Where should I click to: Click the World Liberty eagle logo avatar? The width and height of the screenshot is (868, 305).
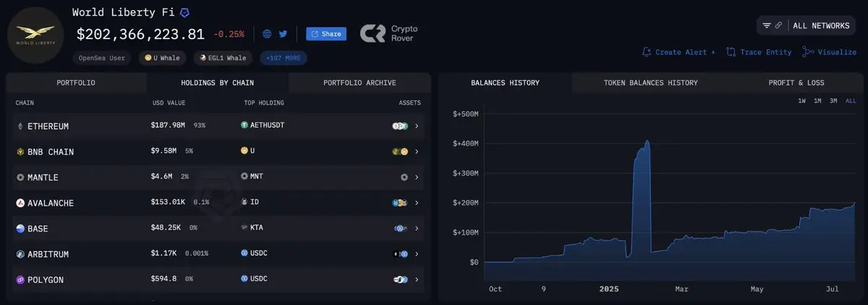(x=35, y=35)
